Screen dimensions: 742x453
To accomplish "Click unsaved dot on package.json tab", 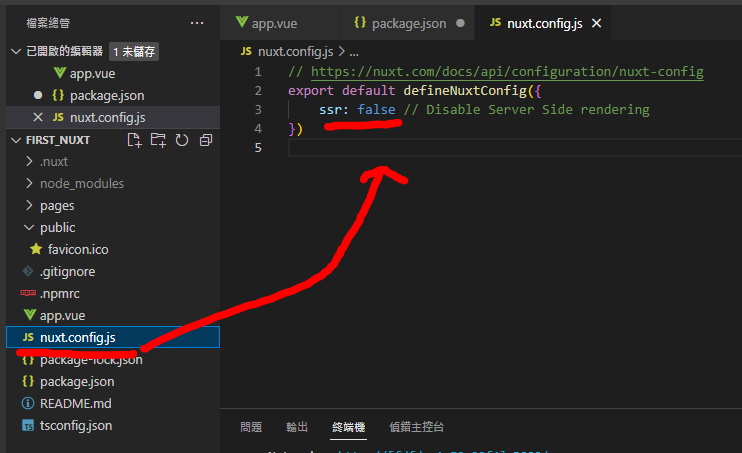I will tap(460, 23).
